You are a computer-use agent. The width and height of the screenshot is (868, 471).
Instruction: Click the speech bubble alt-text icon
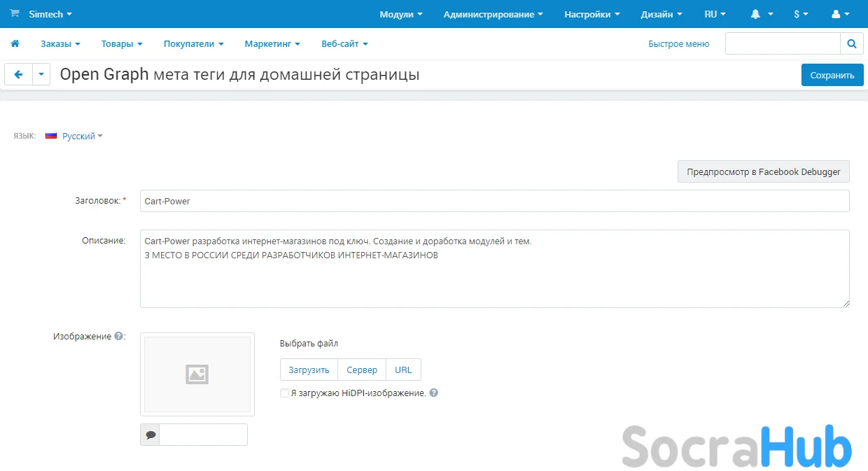[x=150, y=435]
